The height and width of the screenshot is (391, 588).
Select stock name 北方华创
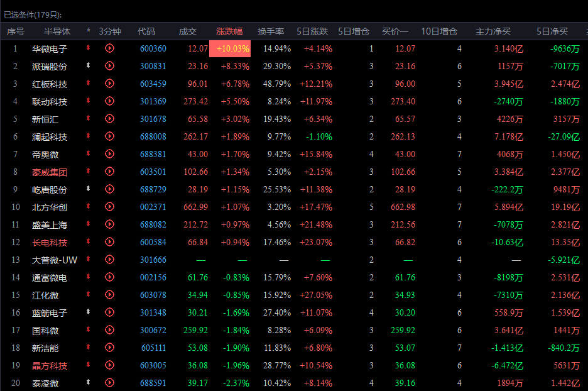50,207
